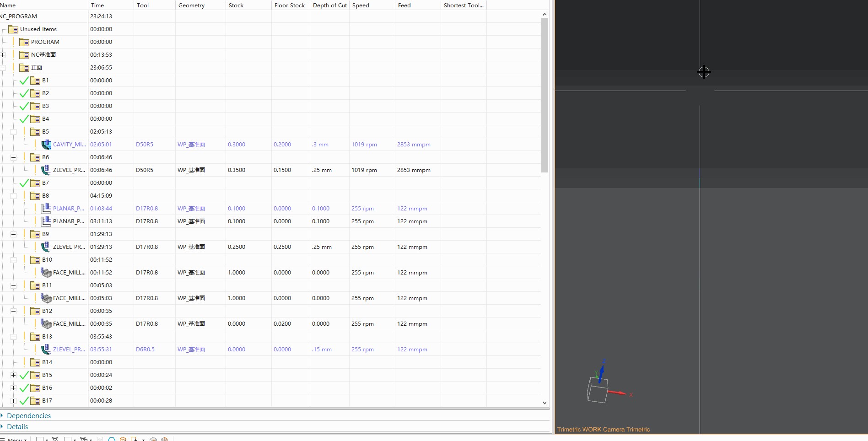The height and width of the screenshot is (441, 868).
Task: Sort by the Time column header
Action: (111, 5)
